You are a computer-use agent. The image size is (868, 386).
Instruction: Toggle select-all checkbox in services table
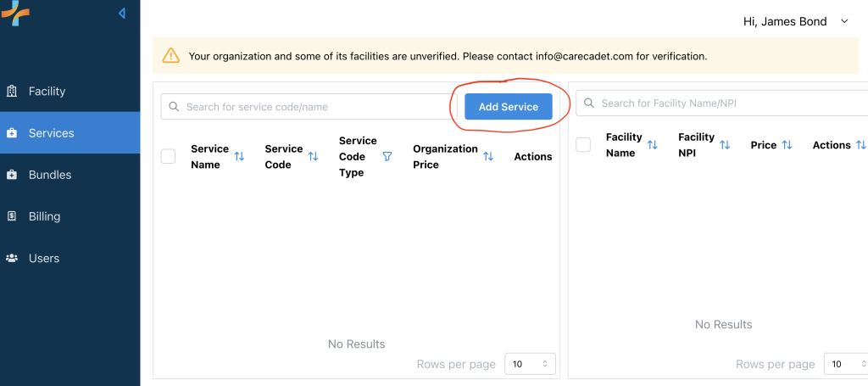pos(168,156)
